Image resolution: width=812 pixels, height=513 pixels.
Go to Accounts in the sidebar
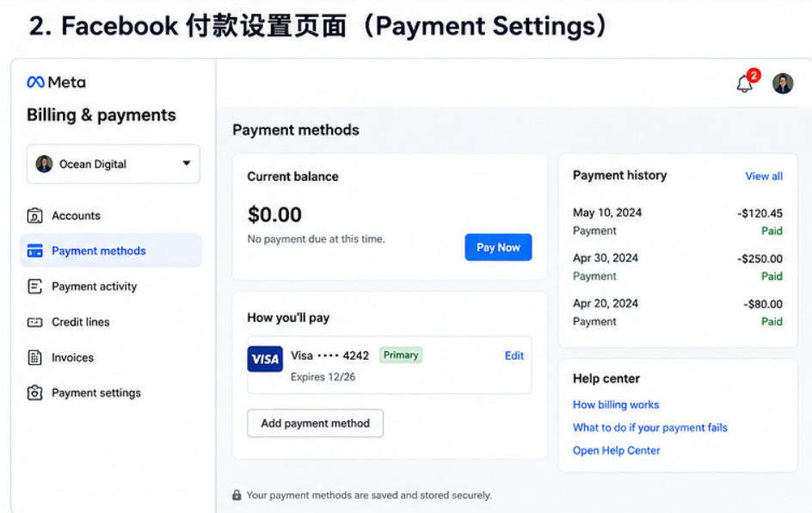111,215
